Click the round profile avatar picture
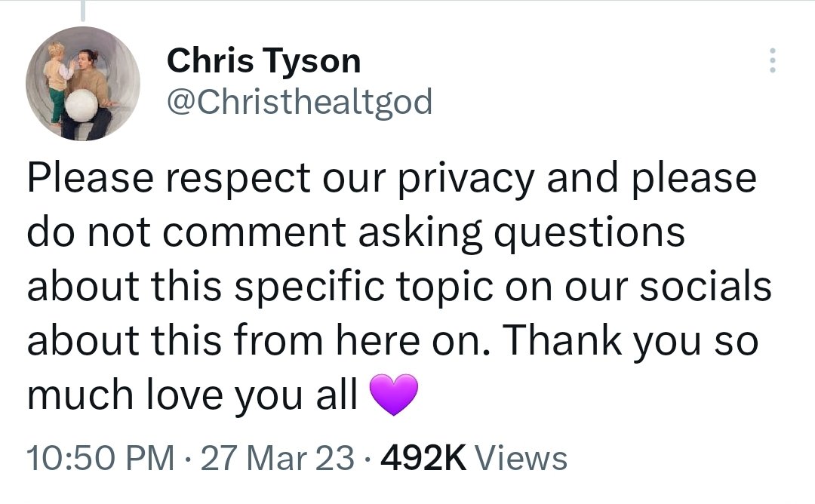 click(x=83, y=83)
